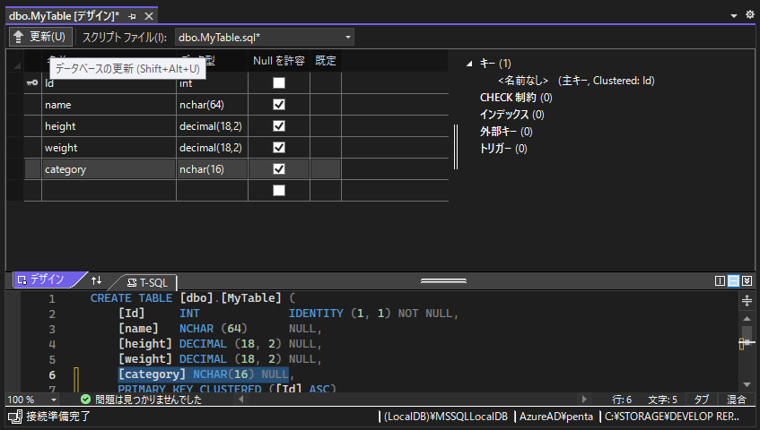Click the editor scroll down arrow
760x430 pixels.
coord(747,385)
